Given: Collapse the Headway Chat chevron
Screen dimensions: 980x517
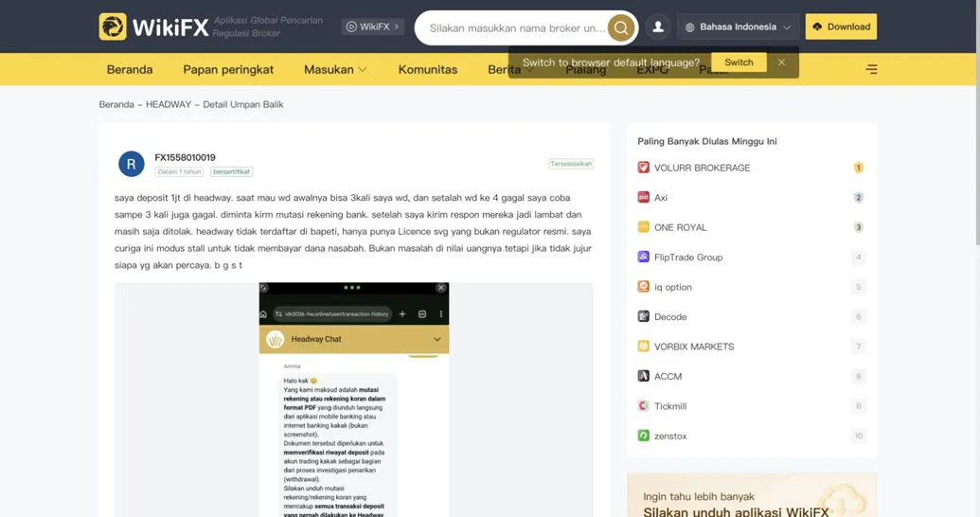Looking at the screenshot, I should pos(437,339).
